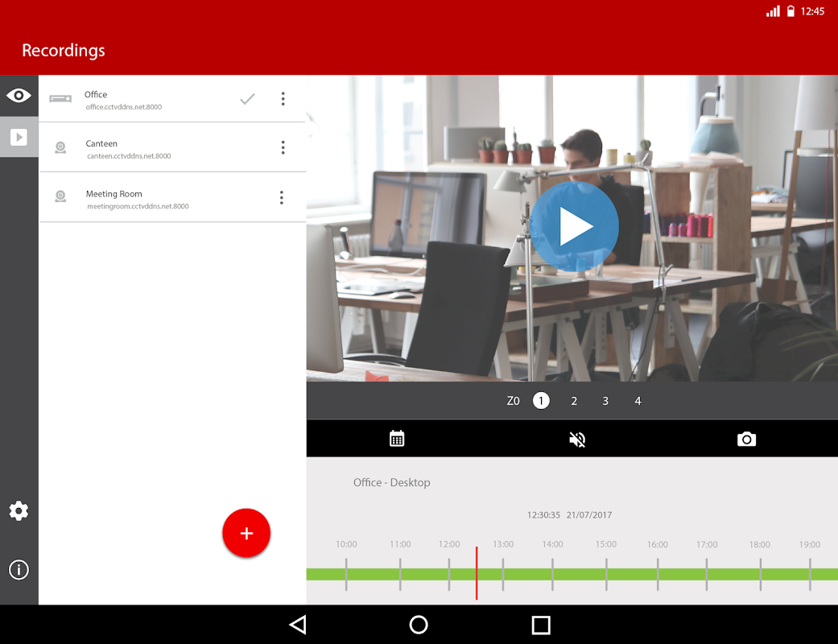
Task: Open the calendar date picker
Action: 397,439
